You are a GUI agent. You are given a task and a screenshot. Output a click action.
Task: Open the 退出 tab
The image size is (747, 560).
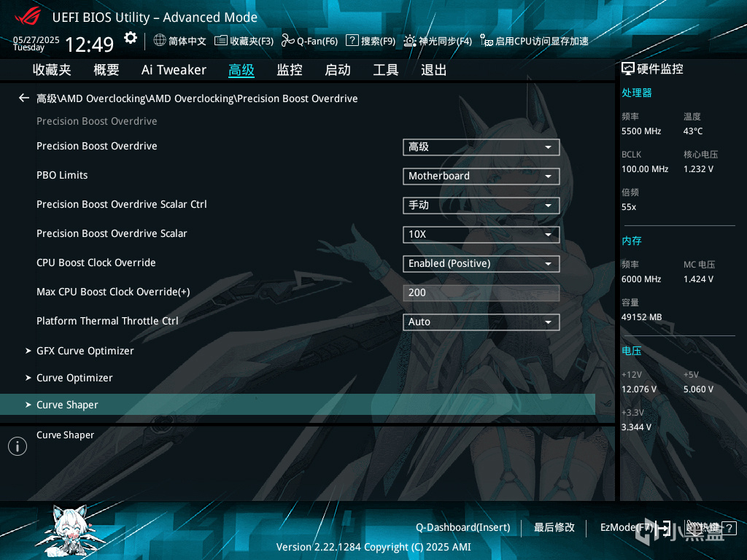point(434,70)
